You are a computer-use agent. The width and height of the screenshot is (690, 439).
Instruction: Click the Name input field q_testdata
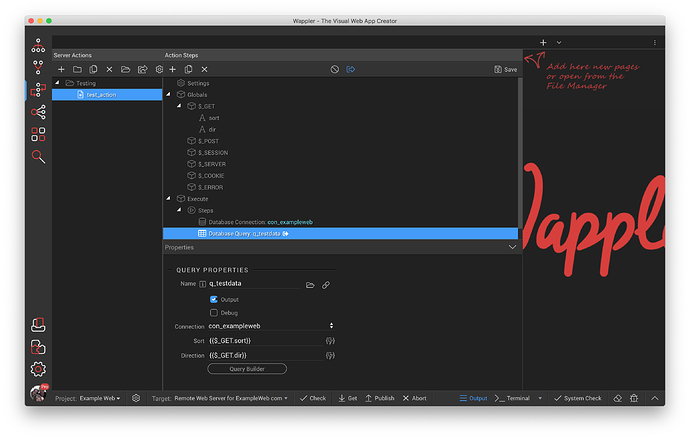(254, 284)
